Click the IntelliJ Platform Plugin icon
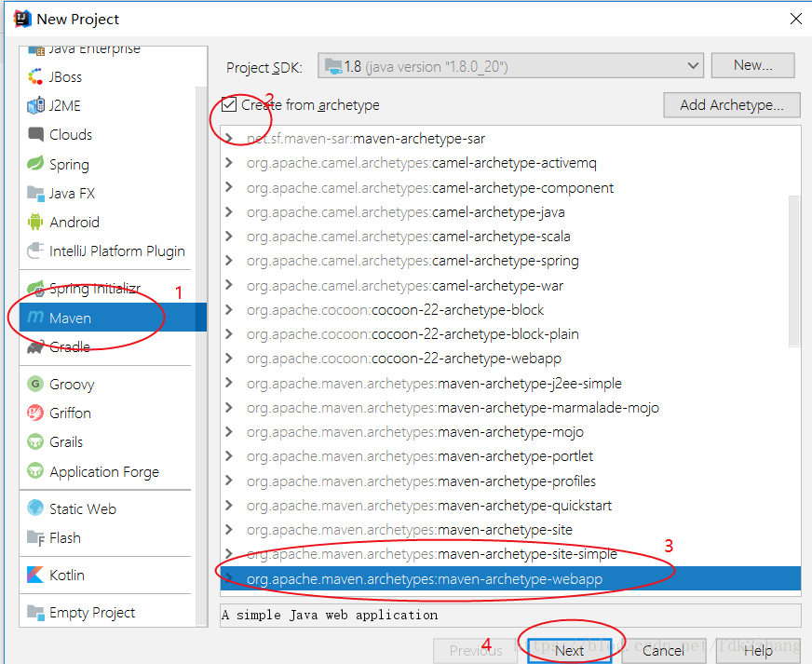The height and width of the screenshot is (664, 812). (x=35, y=251)
